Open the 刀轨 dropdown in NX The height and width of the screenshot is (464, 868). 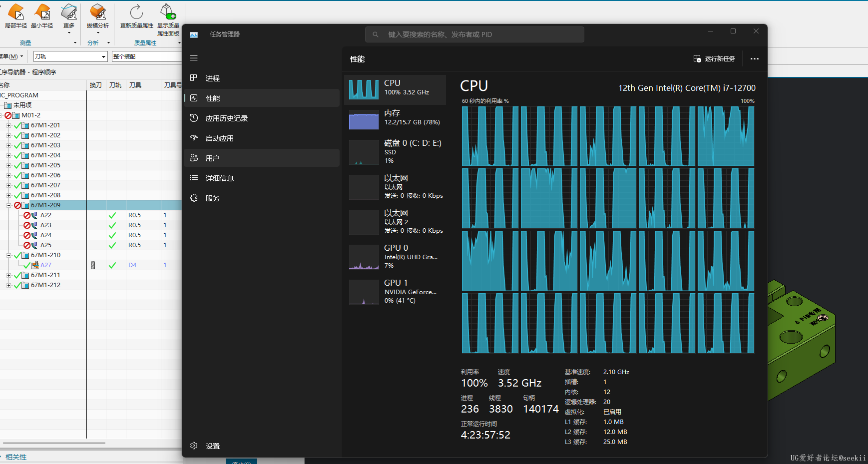70,56
